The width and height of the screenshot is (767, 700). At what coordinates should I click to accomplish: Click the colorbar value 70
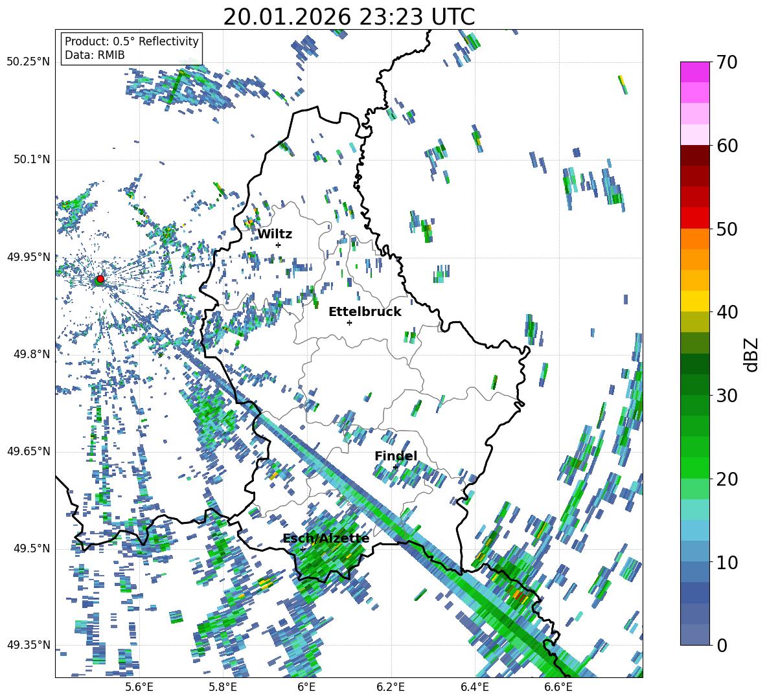(727, 62)
